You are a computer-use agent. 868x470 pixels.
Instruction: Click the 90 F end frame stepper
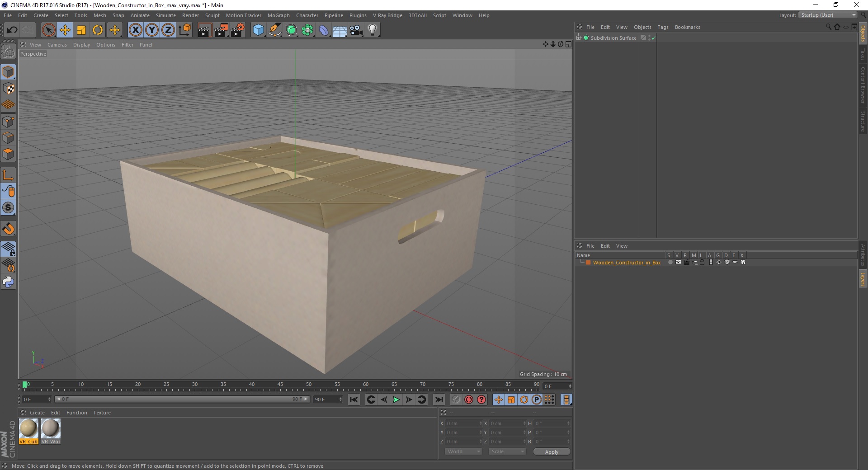click(x=340, y=399)
